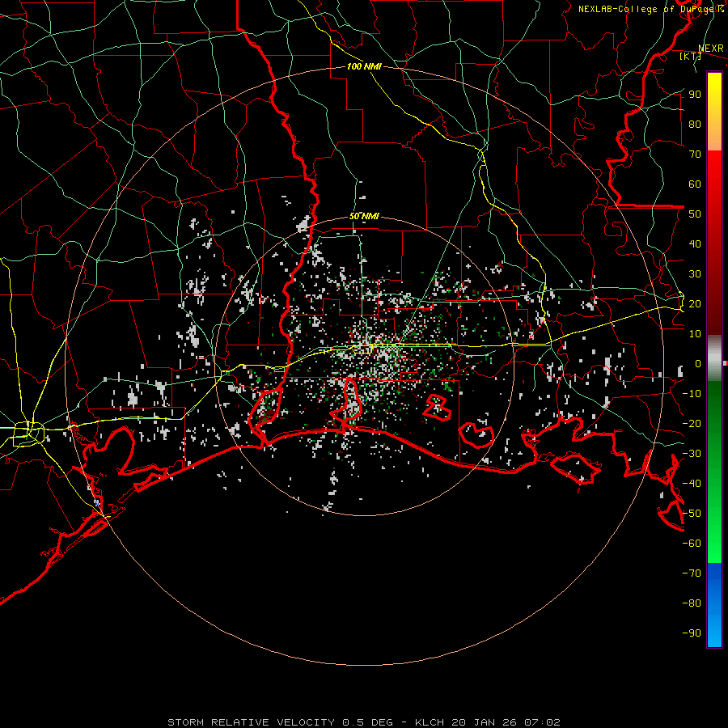This screenshot has width=728, height=728.
Task: Click the positive 40 scale value
Action: click(695, 243)
